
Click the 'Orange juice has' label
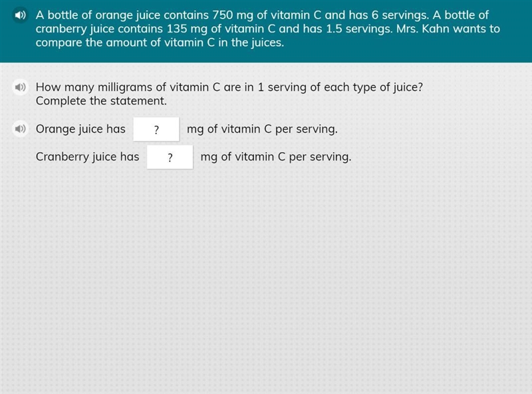coord(80,129)
